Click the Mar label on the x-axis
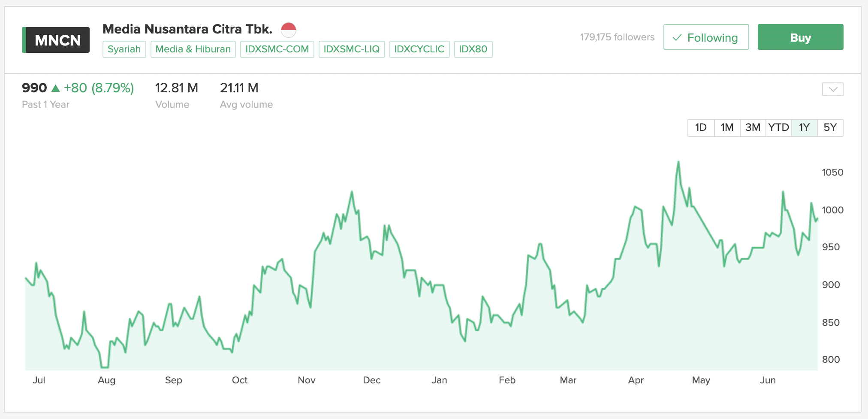Screen dimensions: 868x419 click(568, 380)
